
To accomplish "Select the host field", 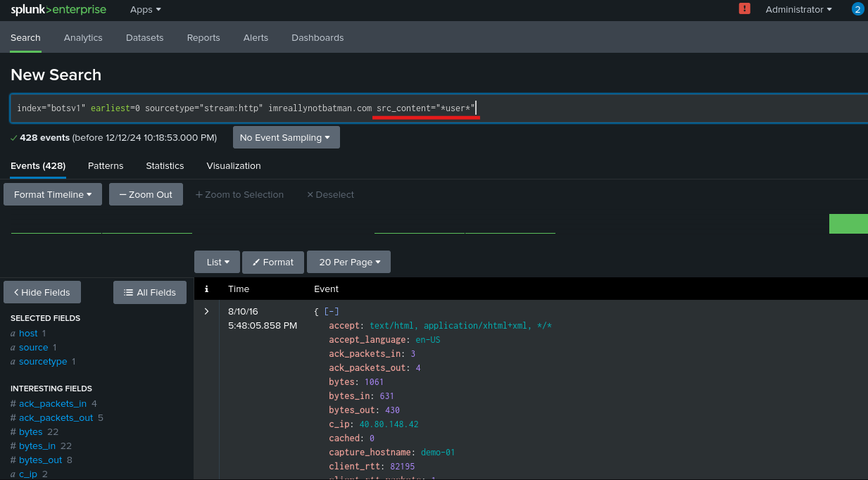I will pyautogui.click(x=28, y=334).
